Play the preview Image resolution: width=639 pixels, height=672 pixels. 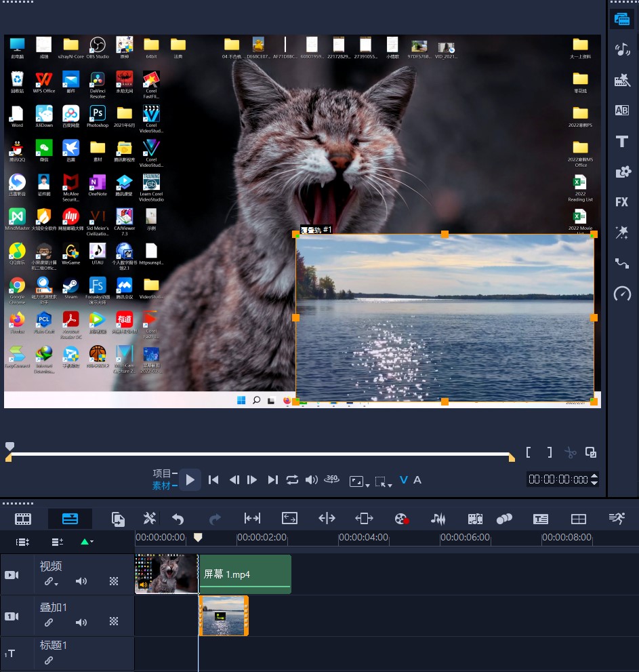click(190, 480)
